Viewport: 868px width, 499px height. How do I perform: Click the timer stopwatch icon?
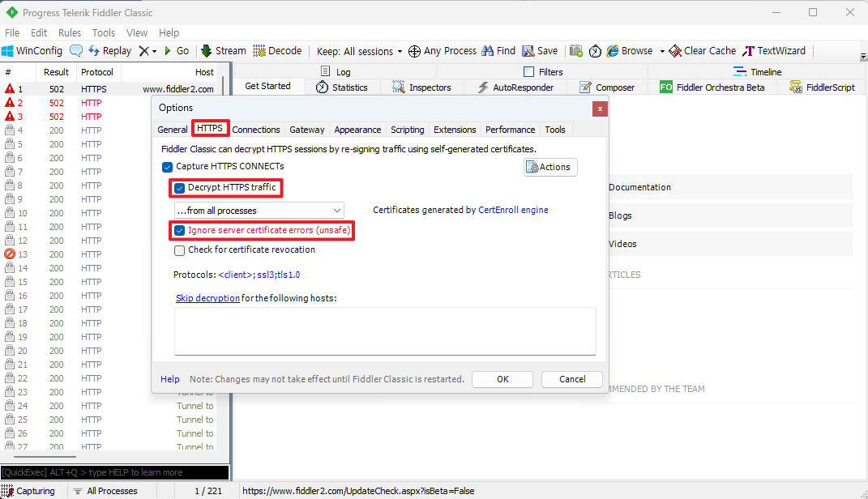click(x=595, y=51)
